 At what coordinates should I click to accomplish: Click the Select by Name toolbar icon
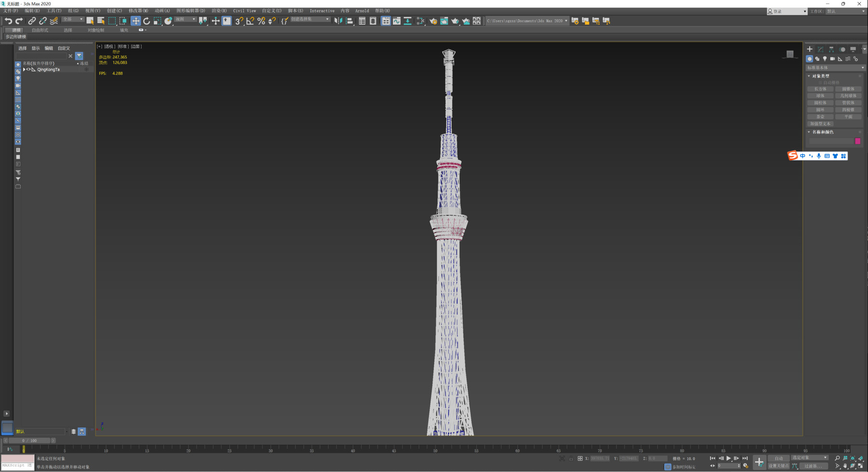coord(101,21)
